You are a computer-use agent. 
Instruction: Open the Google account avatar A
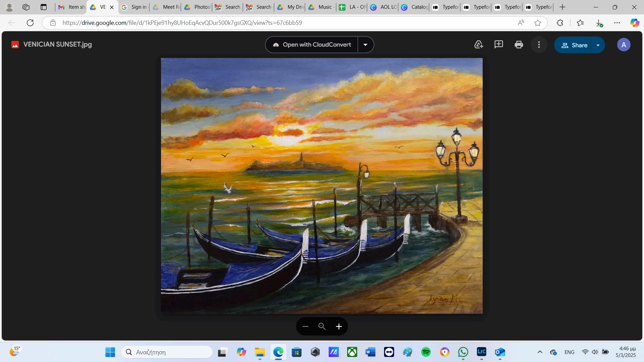pos(624,45)
